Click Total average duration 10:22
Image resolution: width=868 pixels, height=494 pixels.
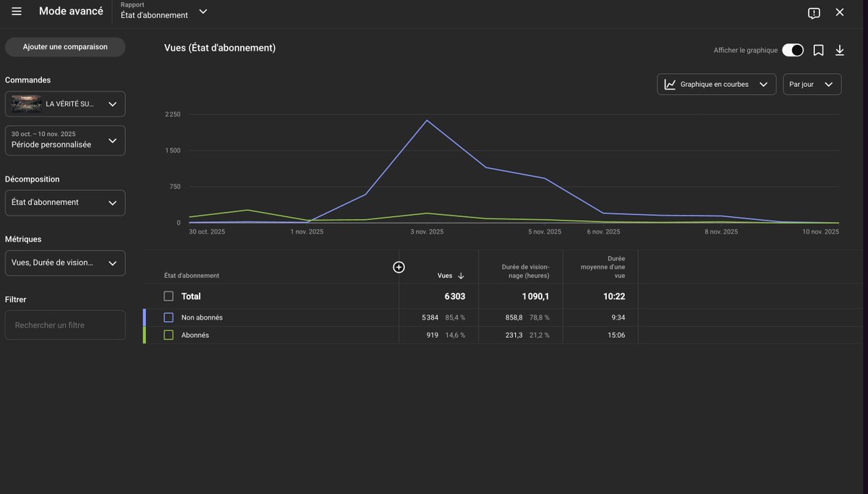(613, 297)
